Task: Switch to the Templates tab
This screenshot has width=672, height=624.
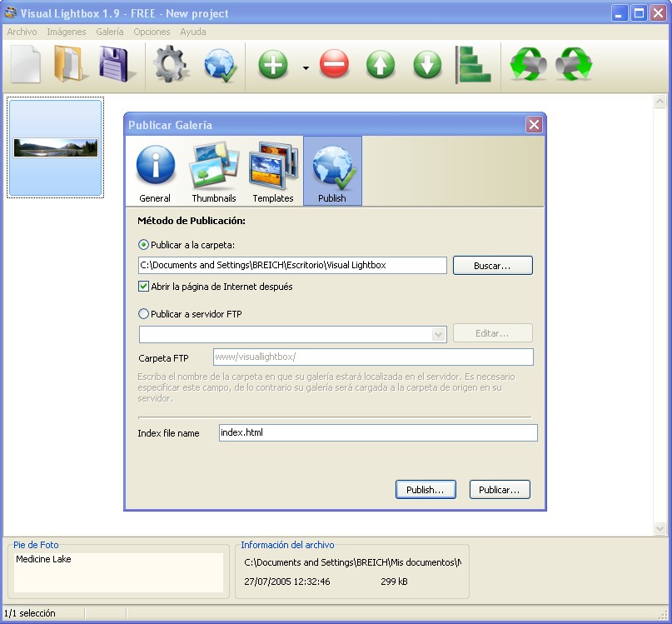Action: click(x=273, y=172)
